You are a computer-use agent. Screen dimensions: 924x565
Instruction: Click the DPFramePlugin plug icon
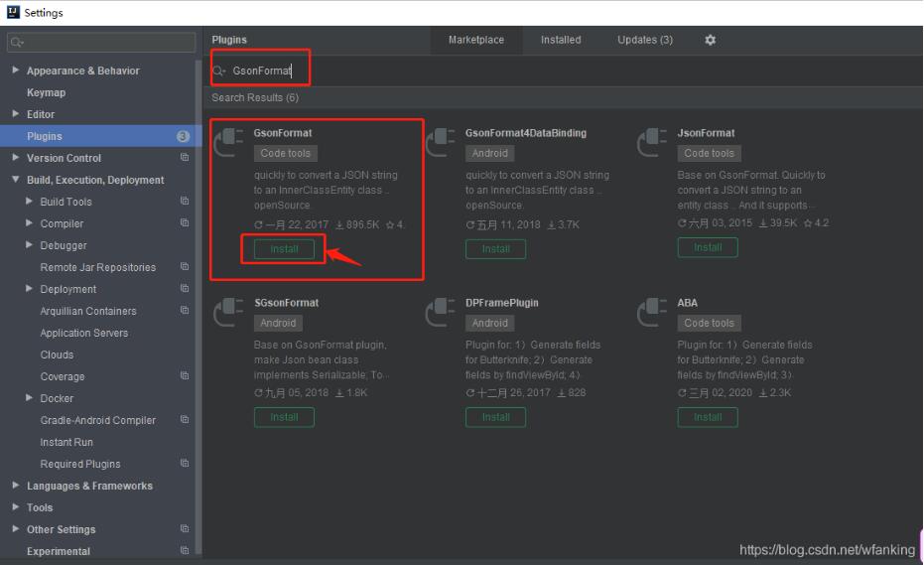[x=441, y=313]
